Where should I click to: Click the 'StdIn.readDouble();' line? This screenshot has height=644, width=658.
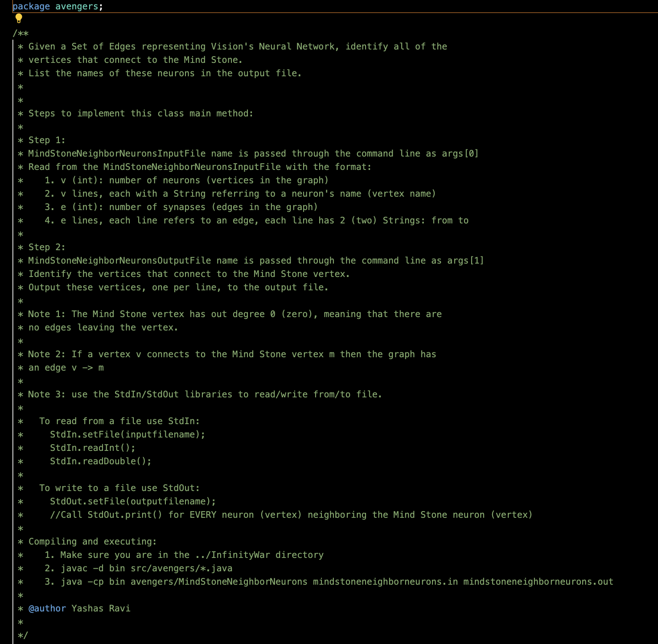101,462
